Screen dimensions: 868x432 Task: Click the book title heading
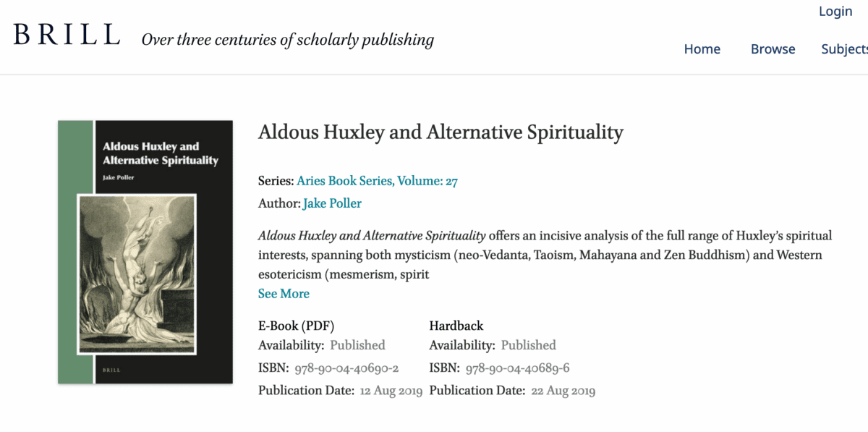tap(441, 132)
